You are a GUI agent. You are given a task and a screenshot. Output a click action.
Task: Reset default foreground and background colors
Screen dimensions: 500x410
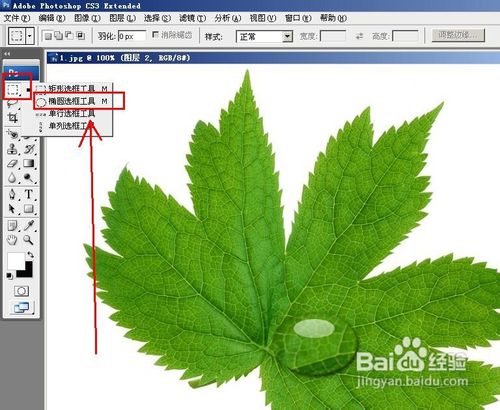click(9, 276)
